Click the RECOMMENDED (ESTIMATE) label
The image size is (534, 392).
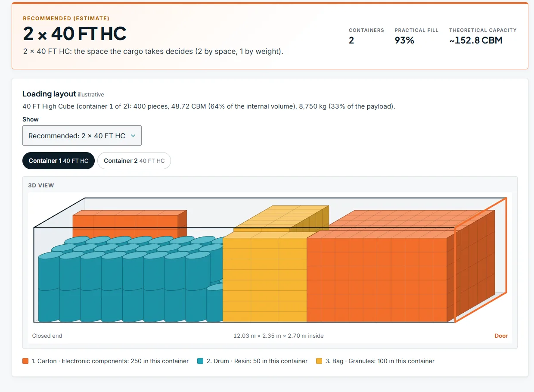coord(66,19)
